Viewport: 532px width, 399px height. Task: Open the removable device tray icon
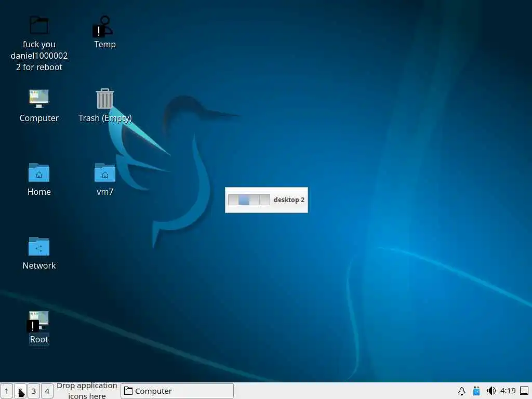point(476,391)
